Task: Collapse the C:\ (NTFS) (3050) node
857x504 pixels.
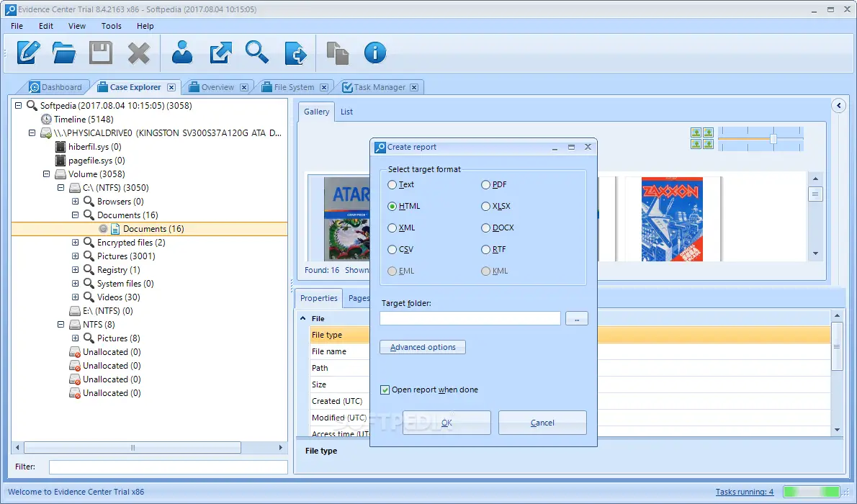Action: click(60, 187)
